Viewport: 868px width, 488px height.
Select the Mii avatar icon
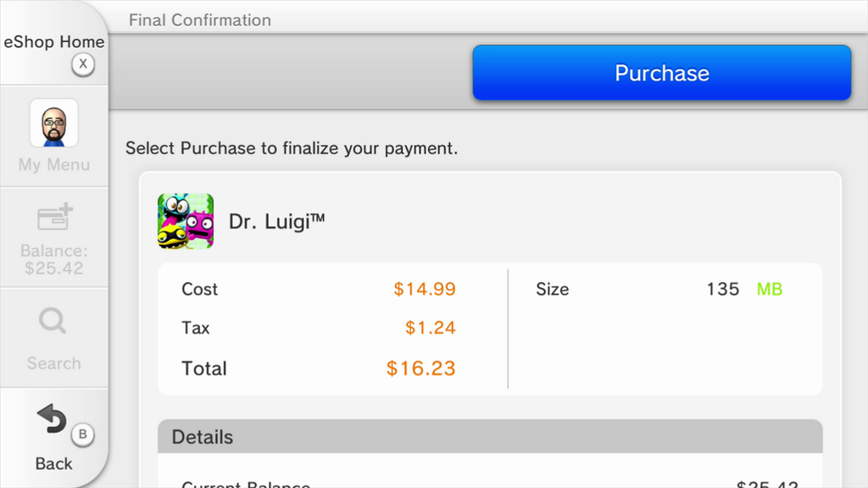pyautogui.click(x=54, y=124)
